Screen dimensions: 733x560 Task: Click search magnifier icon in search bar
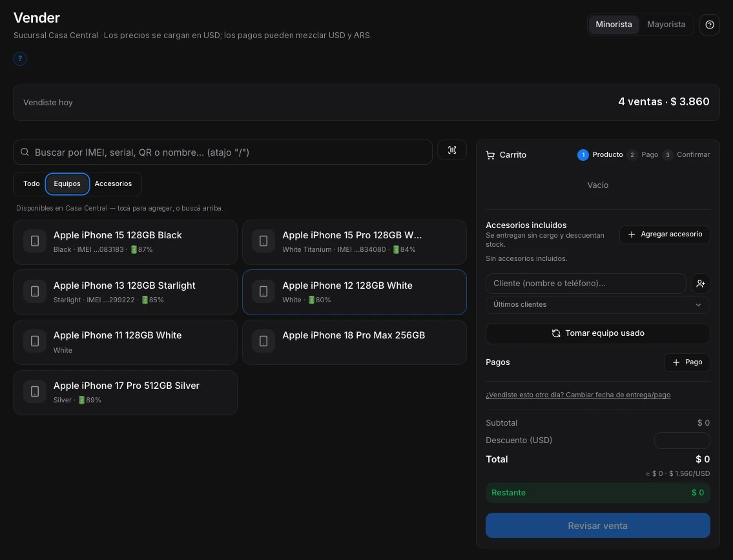[25, 152]
